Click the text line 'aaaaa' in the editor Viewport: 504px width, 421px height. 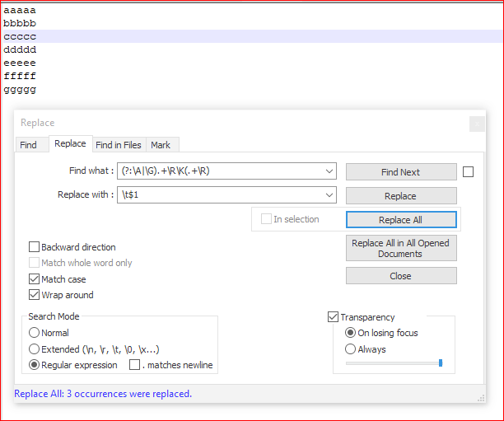20,10
